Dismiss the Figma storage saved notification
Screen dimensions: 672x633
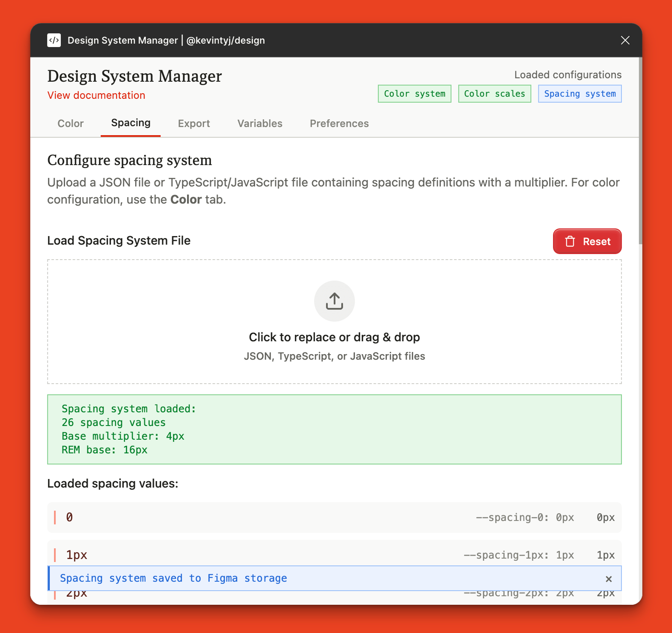(x=609, y=579)
